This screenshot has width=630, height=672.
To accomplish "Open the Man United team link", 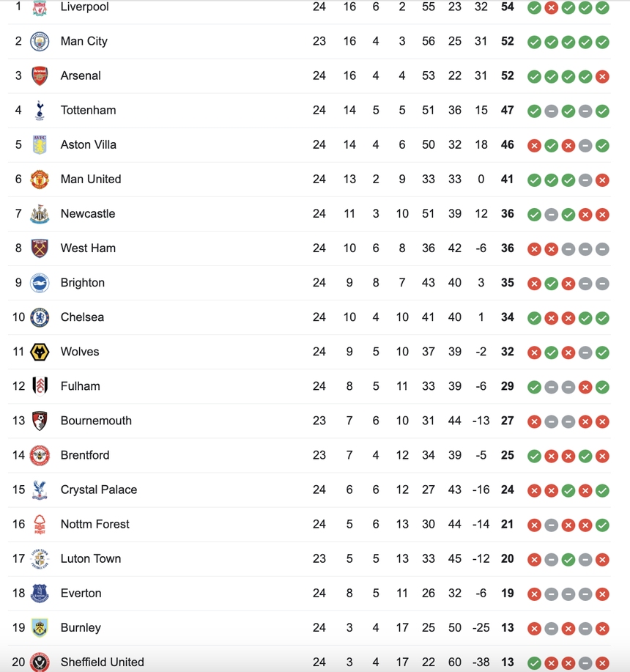I will point(91,180).
